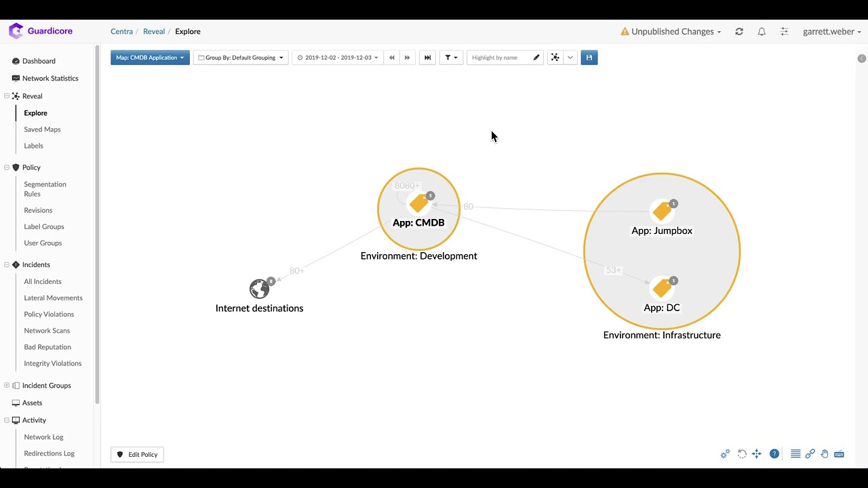
Task: Click the map layout graph icon
Action: [555, 58]
